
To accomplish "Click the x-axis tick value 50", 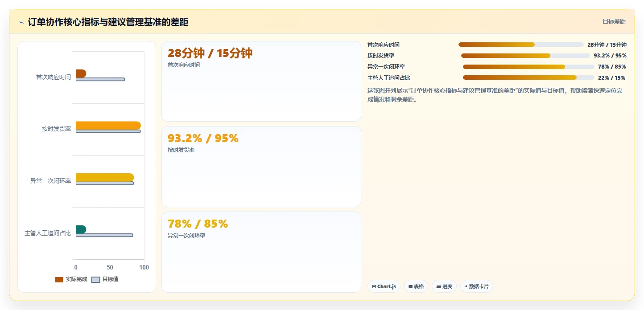I will coord(110,267).
